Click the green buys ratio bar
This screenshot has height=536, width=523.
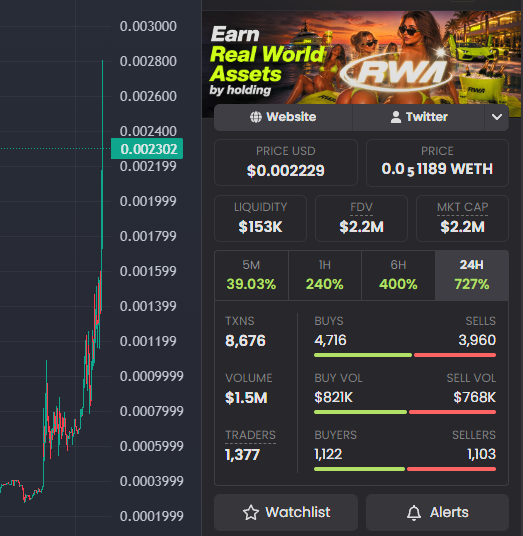(x=363, y=355)
